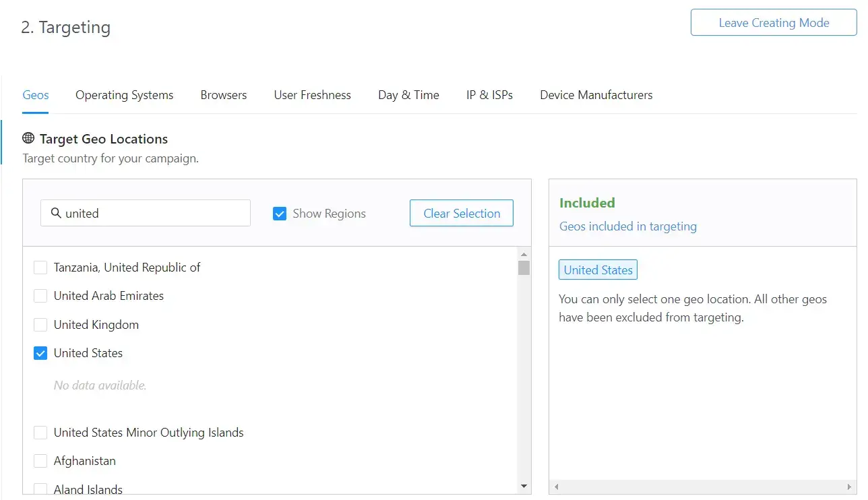
Task: Click the 'Included' heading
Action: [587, 203]
